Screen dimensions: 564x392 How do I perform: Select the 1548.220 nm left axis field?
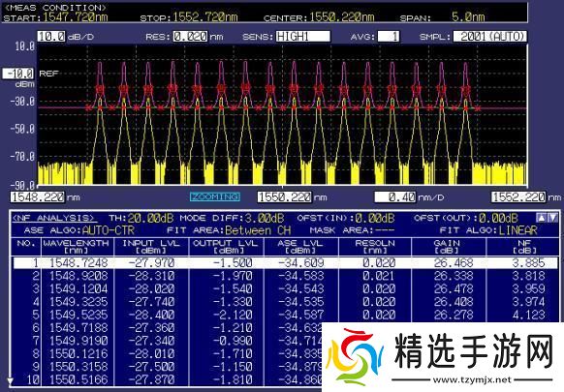point(38,196)
